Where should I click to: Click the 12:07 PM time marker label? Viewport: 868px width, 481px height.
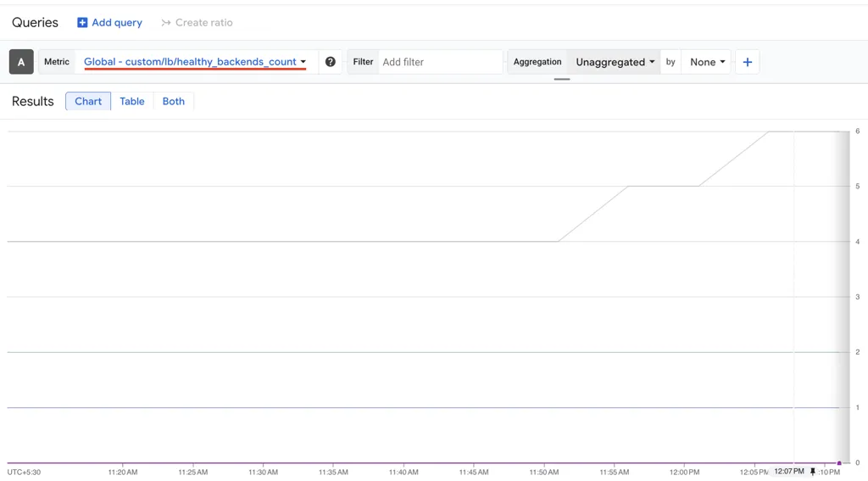788,472
